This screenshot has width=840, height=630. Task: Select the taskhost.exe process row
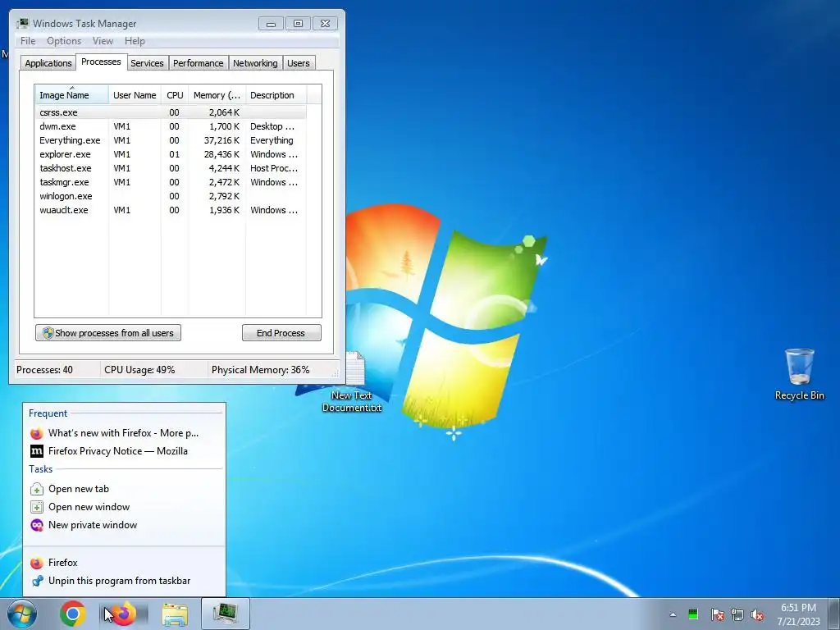(171, 168)
